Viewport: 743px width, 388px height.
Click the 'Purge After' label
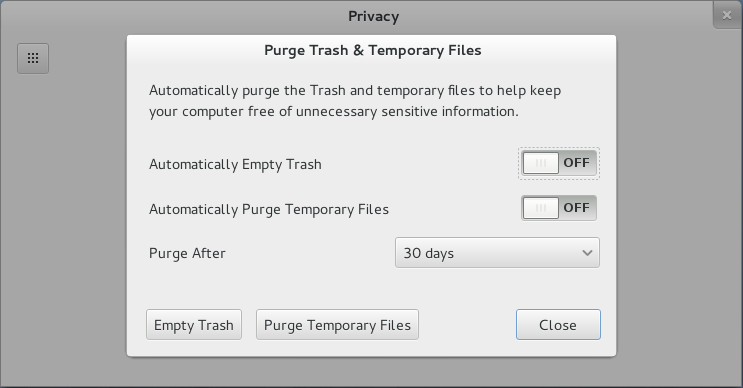(x=187, y=253)
